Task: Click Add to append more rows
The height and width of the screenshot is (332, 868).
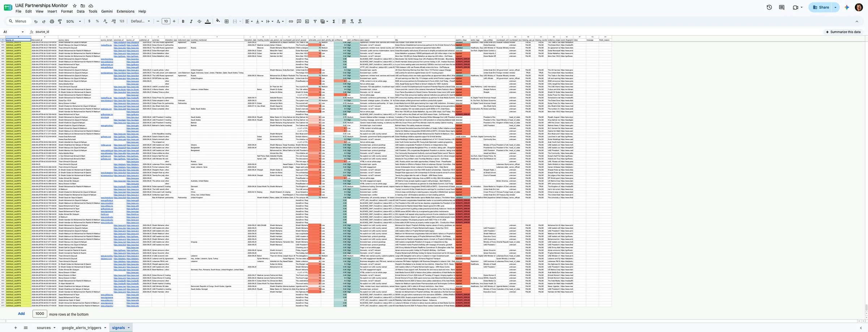Action: click(21, 314)
